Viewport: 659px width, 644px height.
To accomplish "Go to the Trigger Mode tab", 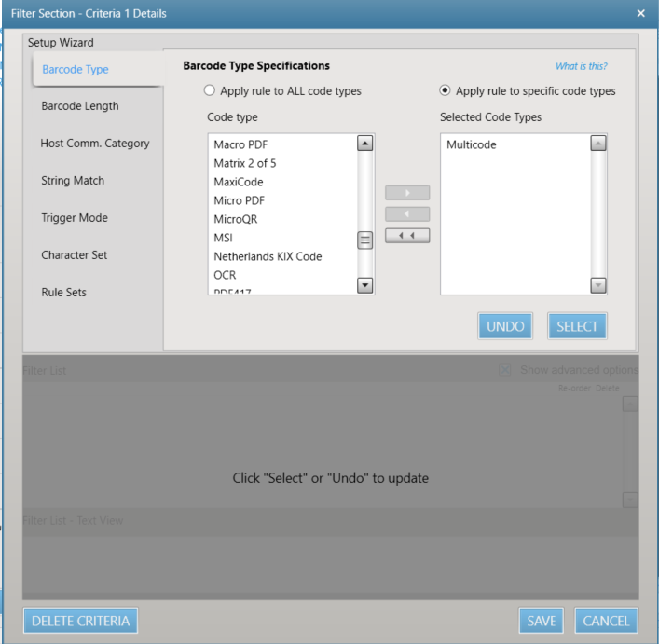I will point(75,218).
